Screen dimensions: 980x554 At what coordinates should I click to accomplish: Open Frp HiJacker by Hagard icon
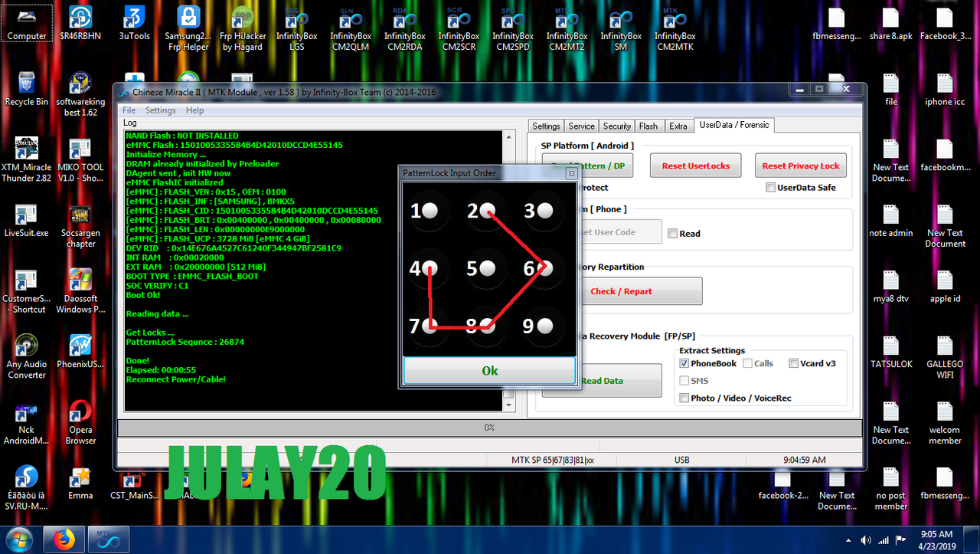242,28
